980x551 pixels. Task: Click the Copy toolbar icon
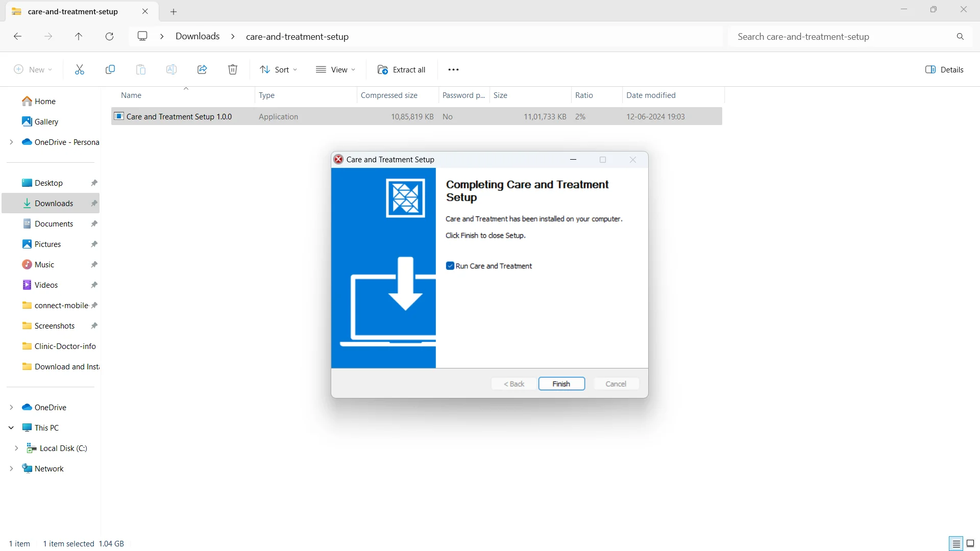pyautogui.click(x=110, y=69)
